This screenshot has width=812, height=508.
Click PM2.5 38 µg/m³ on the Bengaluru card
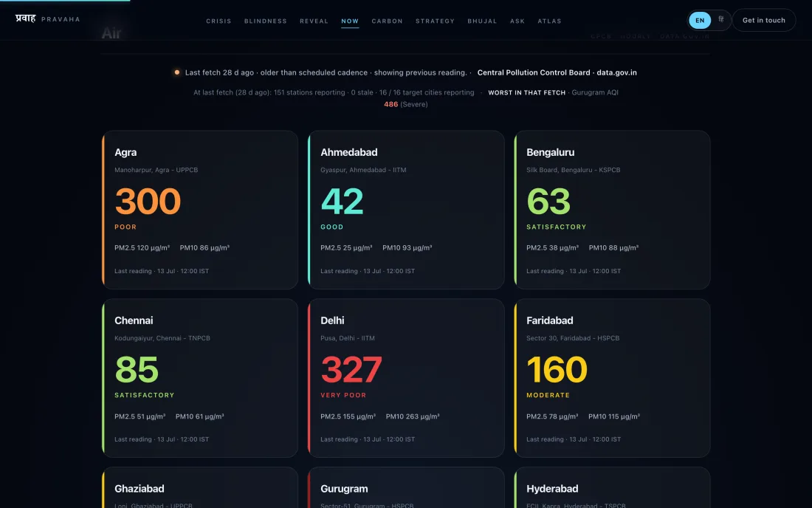click(x=553, y=248)
